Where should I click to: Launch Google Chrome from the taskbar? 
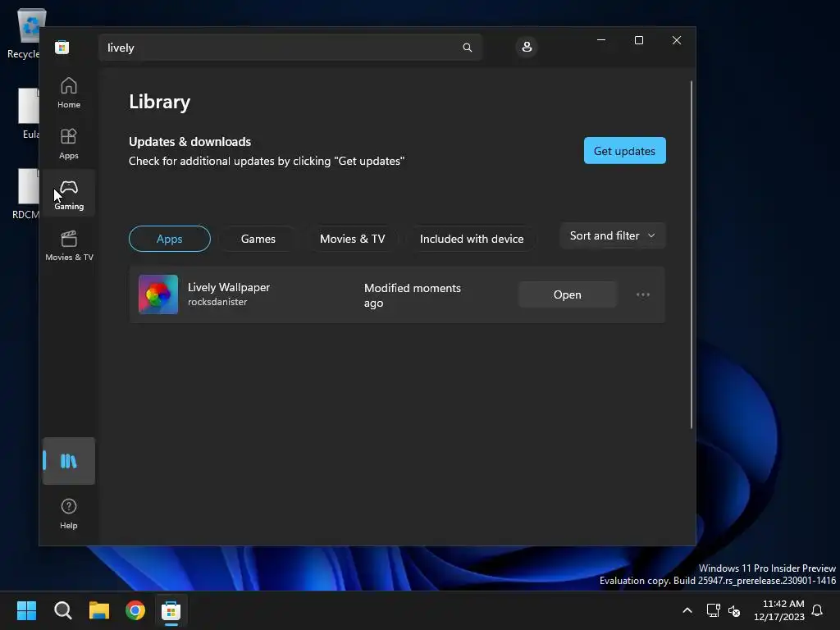[x=135, y=610]
